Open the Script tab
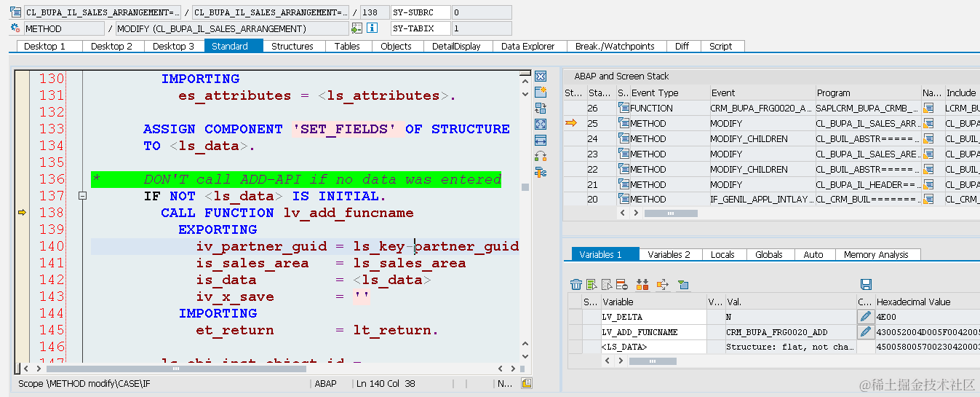Viewport: 980px width, 397px height. [x=721, y=46]
